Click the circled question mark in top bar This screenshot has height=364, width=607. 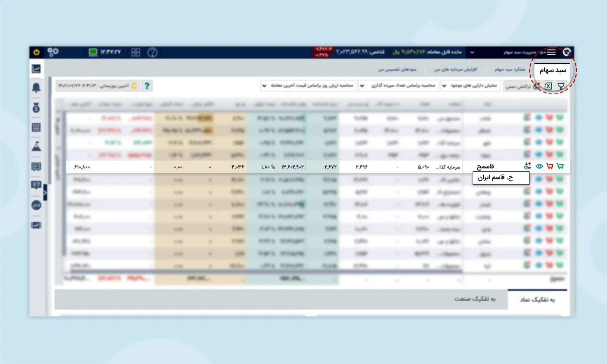tap(152, 52)
